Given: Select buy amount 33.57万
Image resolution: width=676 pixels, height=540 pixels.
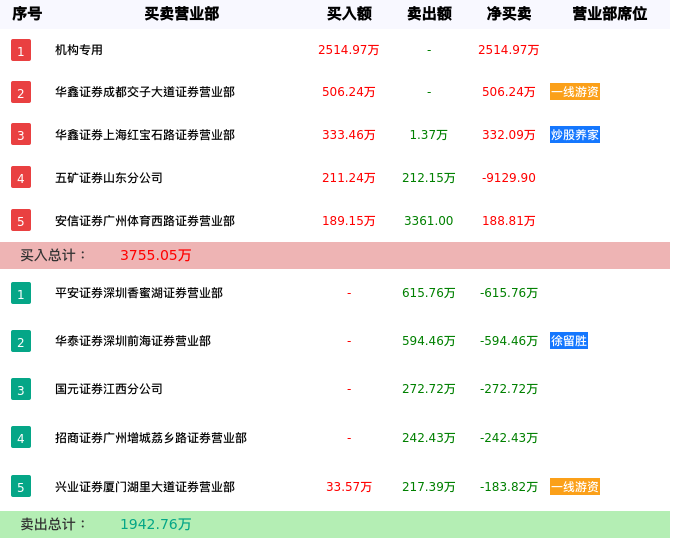Looking at the screenshot, I should click(349, 487).
